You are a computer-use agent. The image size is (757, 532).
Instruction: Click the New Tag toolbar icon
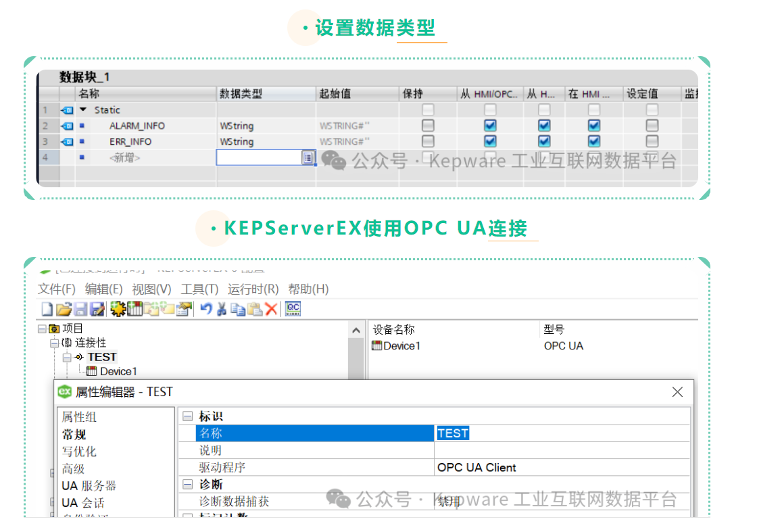click(x=167, y=308)
